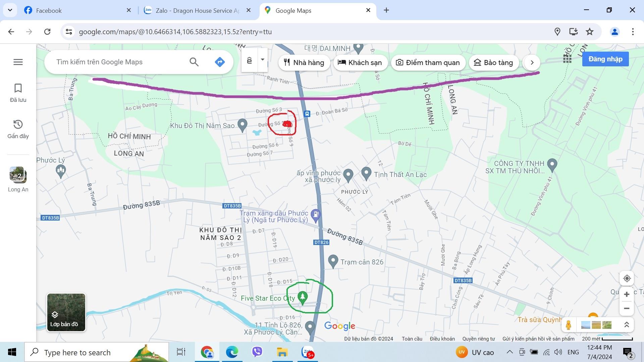Click the Đăng nhập sign-in button
This screenshot has width=644, height=362.
tap(605, 59)
